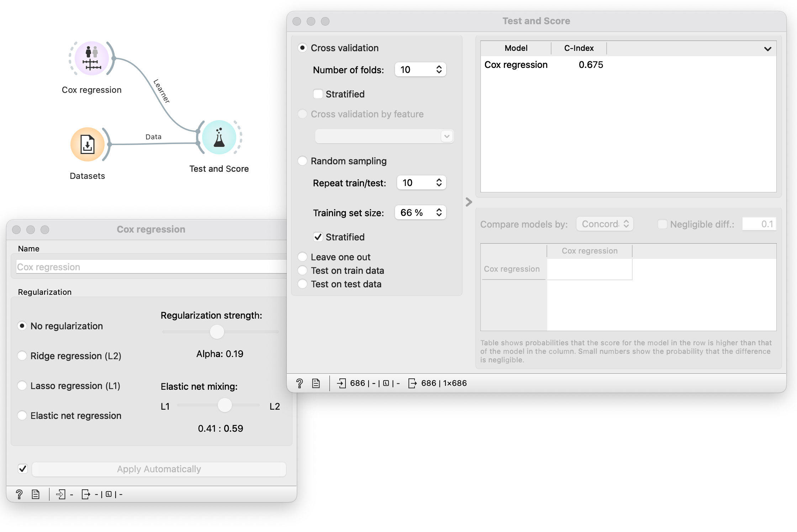Uncheck Stratified under Random sampling

pos(318,237)
